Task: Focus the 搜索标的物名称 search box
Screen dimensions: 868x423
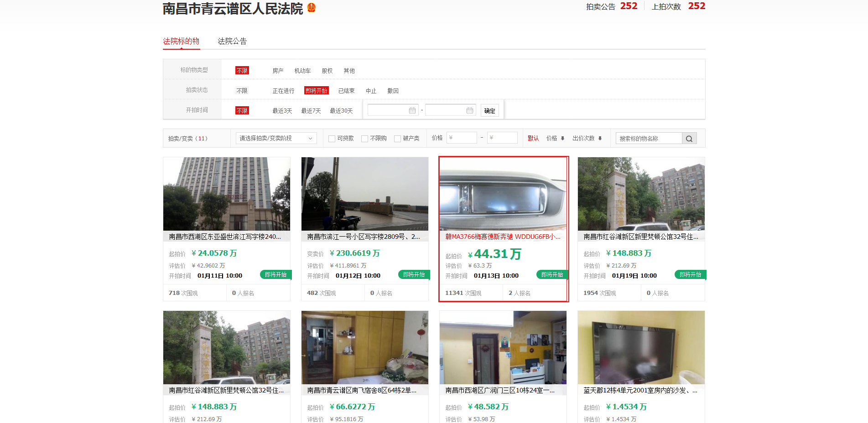Action: (649, 139)
